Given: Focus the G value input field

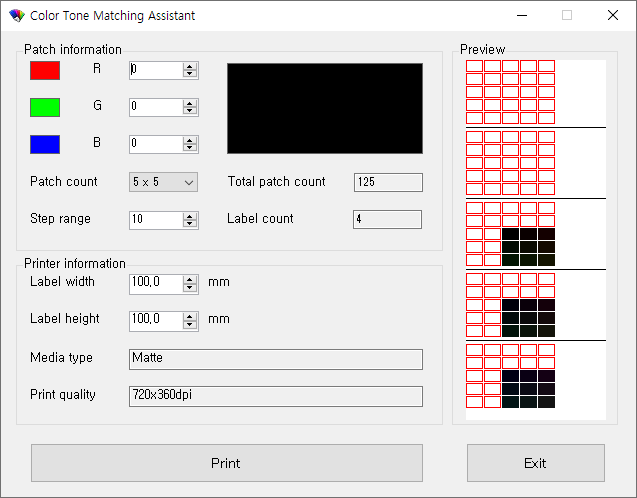Looking at the screenshot, I should pyautogui.click(x=156, y=107).
